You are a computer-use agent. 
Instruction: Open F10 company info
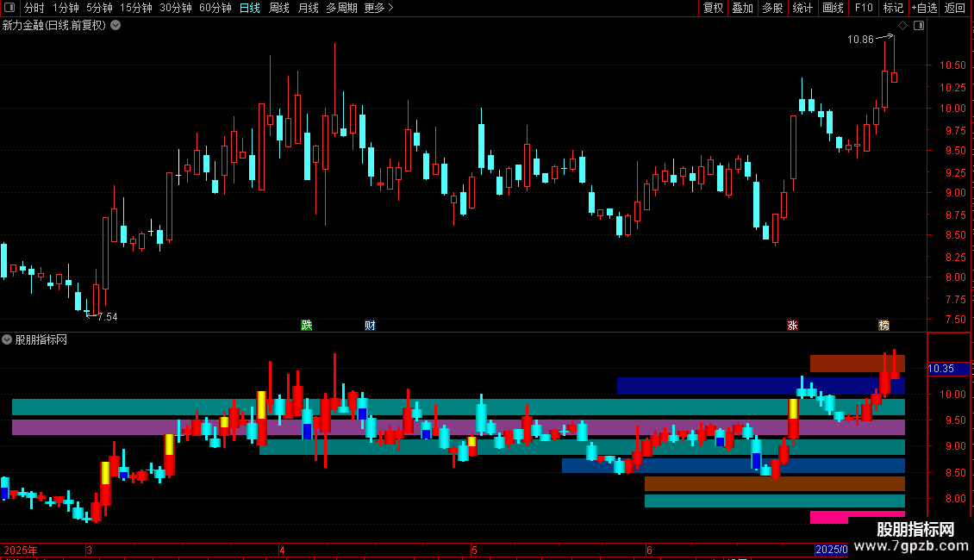click(864, 8)
